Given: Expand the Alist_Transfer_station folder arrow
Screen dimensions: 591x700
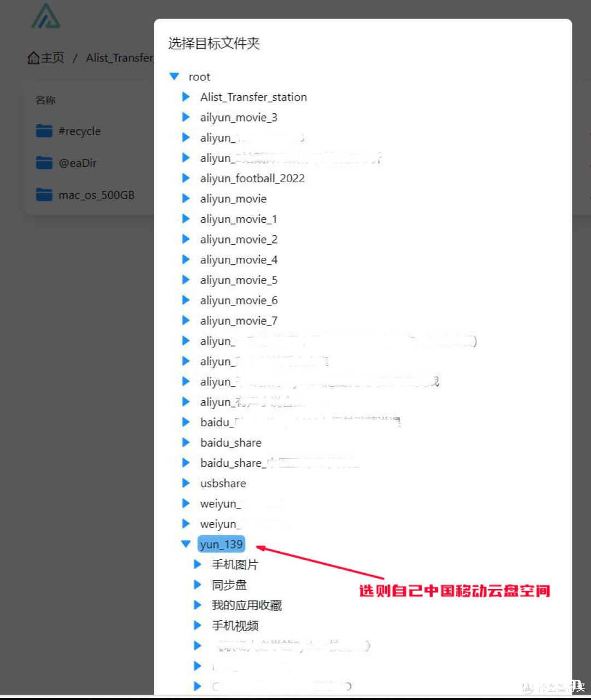Looking at the screenshot, I should coord(186,97).
